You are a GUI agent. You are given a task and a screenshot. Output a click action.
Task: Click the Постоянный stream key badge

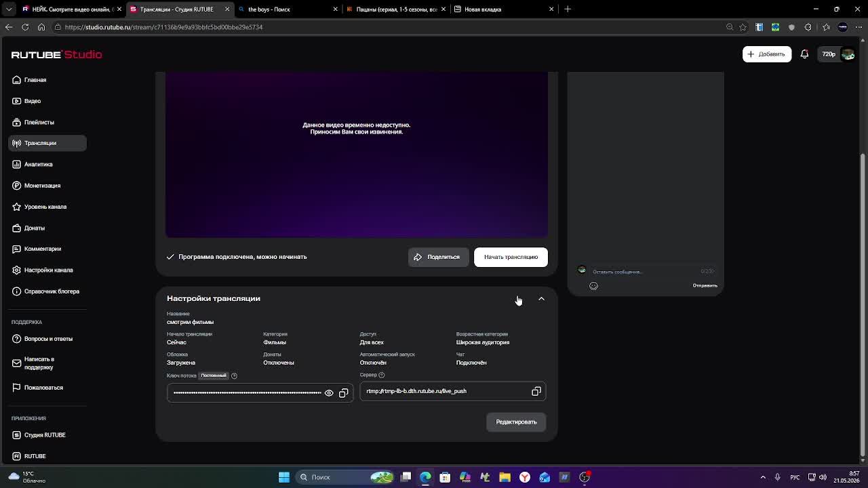click(213, 375)
